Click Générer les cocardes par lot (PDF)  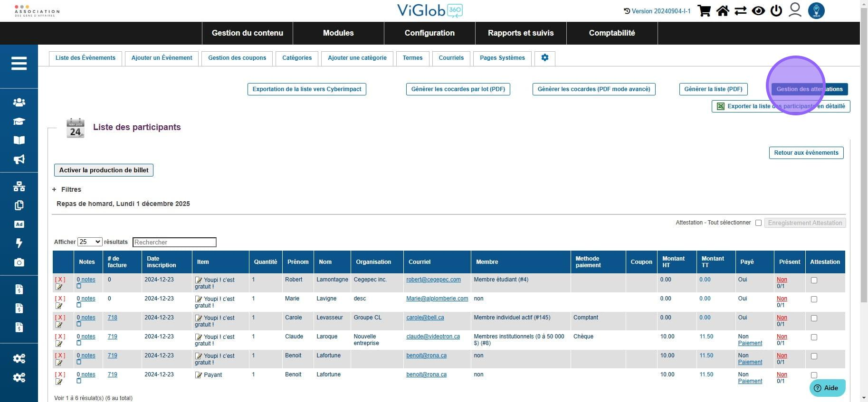point(458,89)
